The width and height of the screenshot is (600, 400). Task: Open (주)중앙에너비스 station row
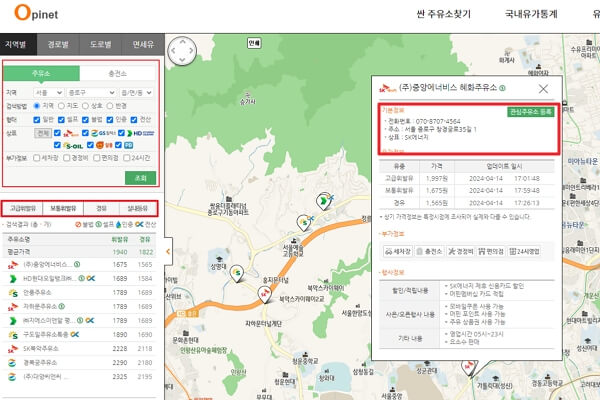[x=80, y=264]
